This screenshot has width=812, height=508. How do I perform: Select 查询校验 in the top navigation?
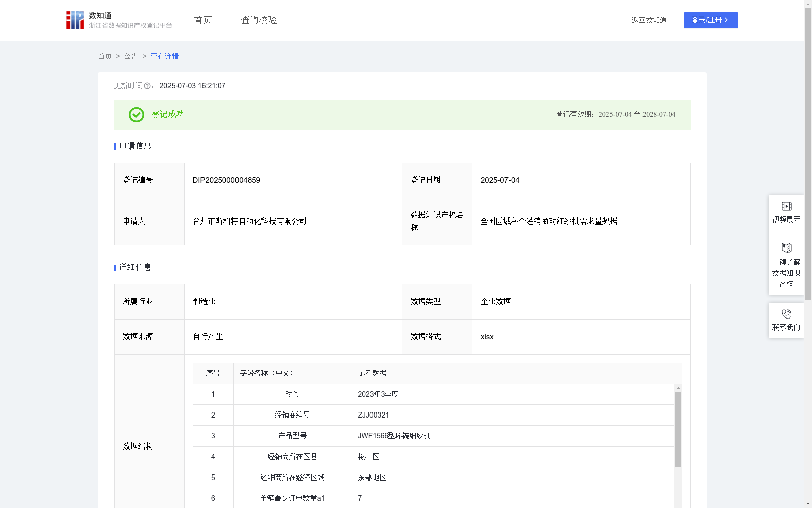click(258, 20)
